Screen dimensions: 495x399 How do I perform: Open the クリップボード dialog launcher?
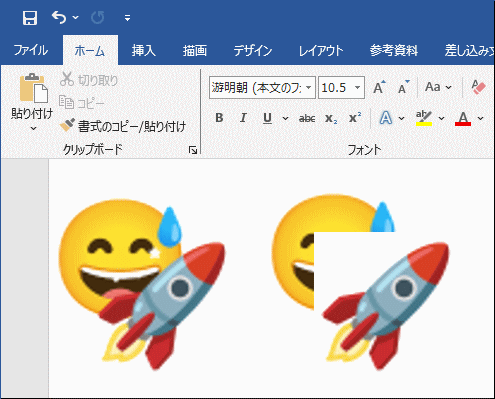(x=193, y=150)
